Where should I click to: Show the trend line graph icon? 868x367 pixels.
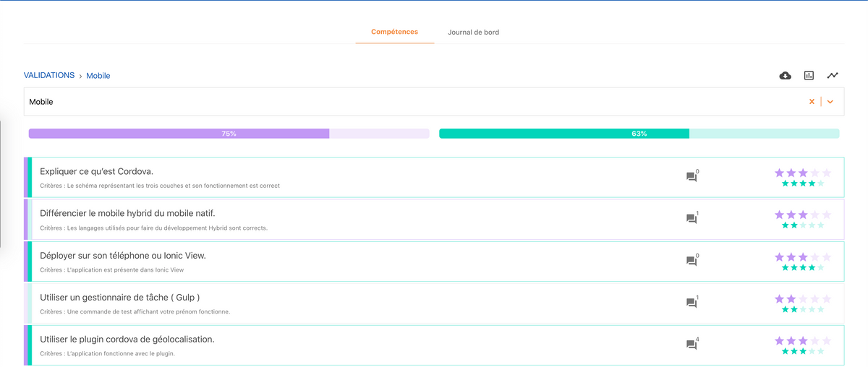(833, 75)
